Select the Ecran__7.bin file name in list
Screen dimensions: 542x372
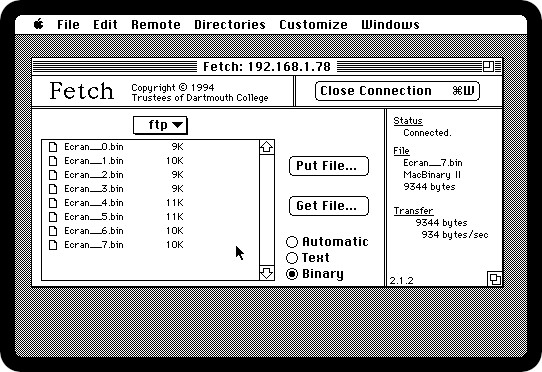point(94,245)
